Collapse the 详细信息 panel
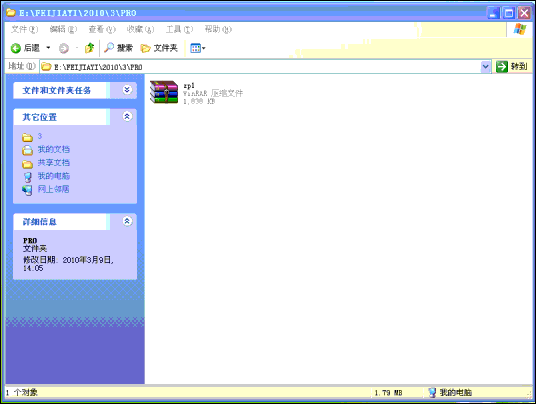The height and width of the screenshot is (404, 536). pos(127,221)
